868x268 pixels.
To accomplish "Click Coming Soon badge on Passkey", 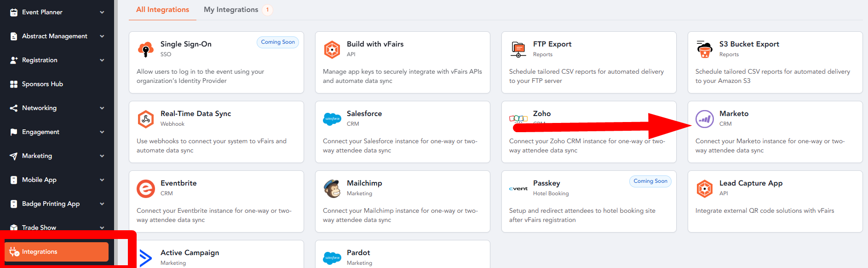I will pyautogui.click(x=650, y=181).
